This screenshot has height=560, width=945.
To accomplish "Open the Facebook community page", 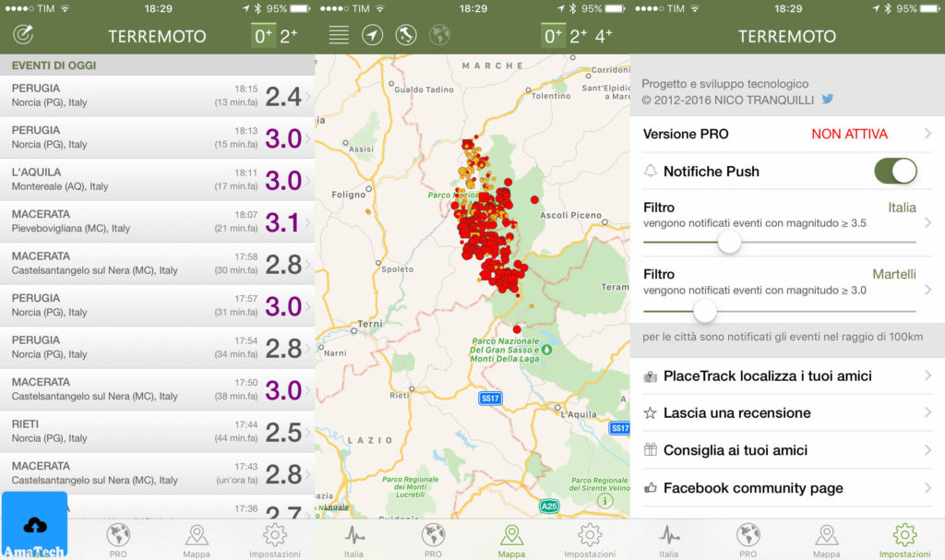I will pyautogui.click(x=786, y=488).
